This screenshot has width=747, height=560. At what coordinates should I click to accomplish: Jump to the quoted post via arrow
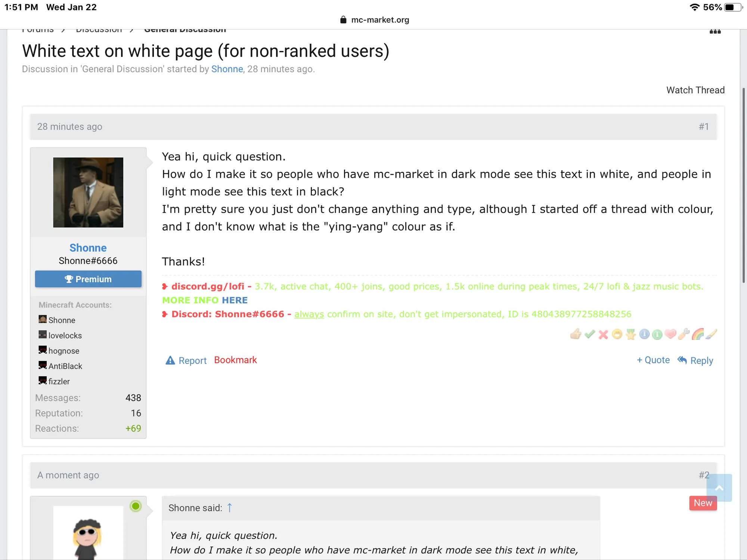coord(230,508)
